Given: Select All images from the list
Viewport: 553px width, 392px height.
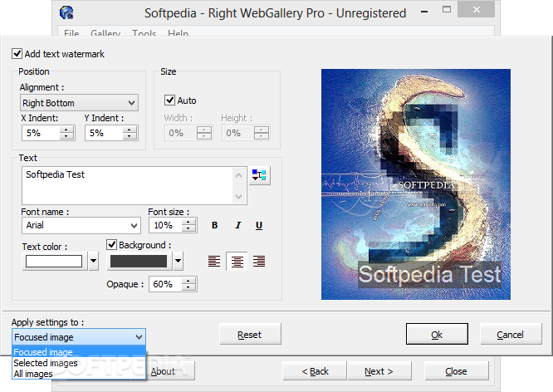Looking at the screenshot, I should coord(79,374).
